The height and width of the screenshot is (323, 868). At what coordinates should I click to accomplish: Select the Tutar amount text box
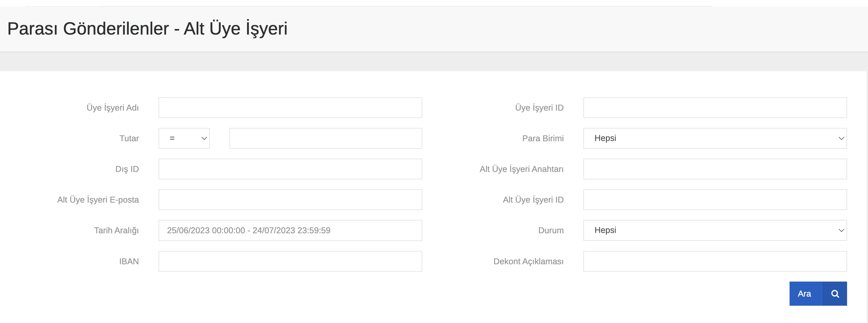(325, 138)
